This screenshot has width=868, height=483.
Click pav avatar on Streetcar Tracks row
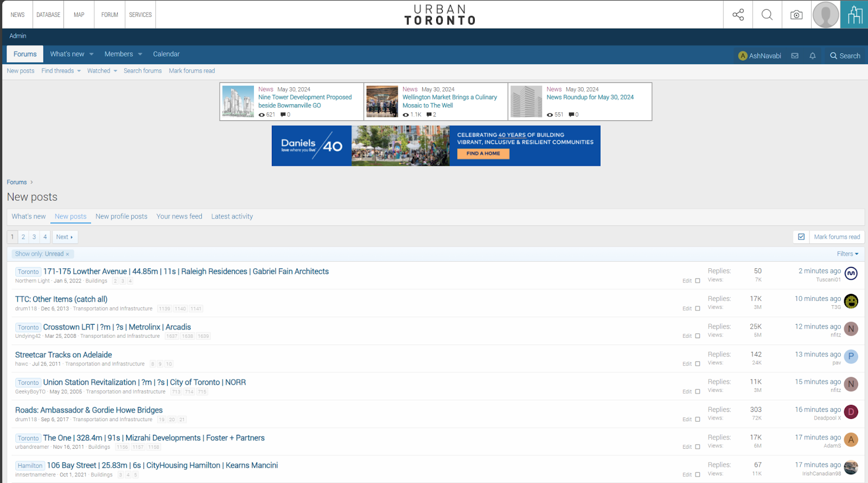851,357
